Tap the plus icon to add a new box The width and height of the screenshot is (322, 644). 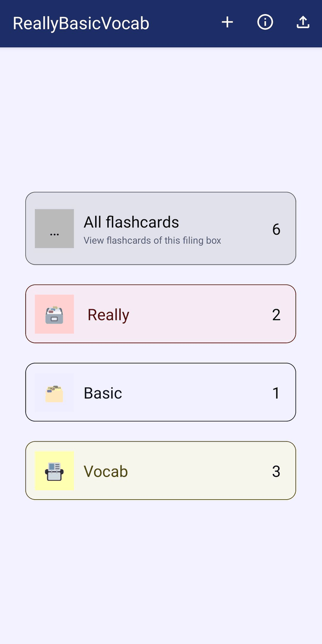tap(227, 22)
